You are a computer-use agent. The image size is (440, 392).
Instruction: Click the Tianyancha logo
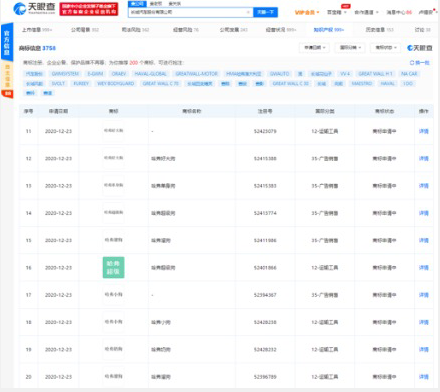[34, 9]
